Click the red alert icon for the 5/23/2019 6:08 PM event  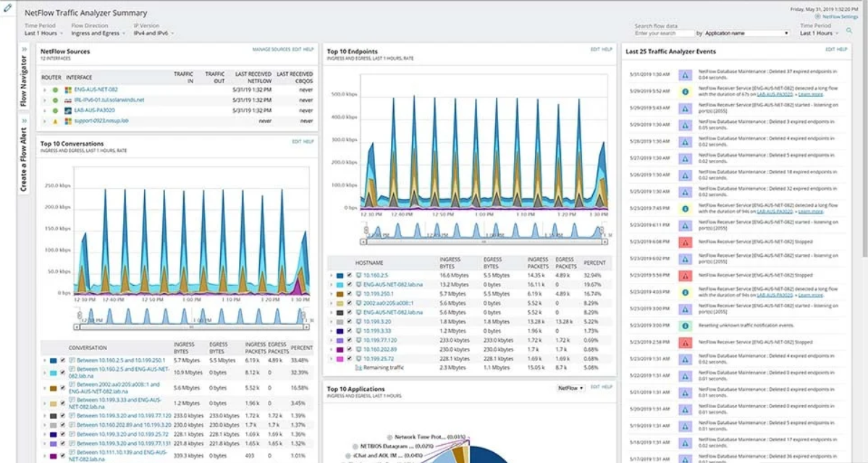685,242
